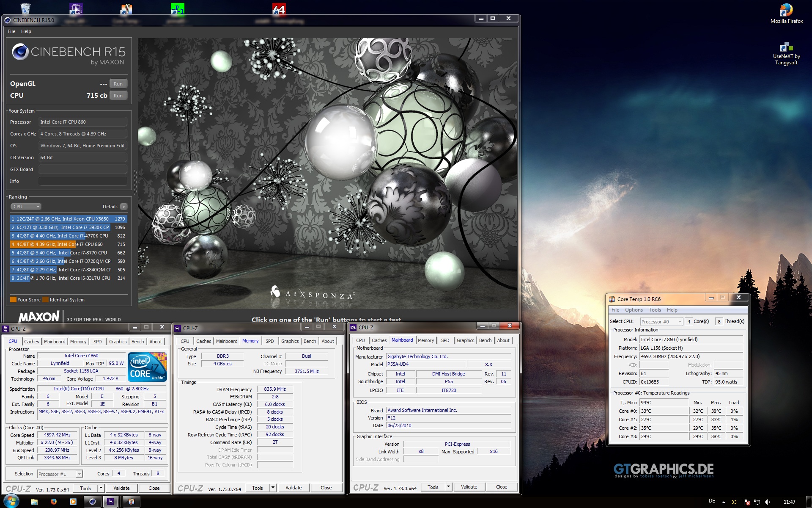
Task: Show hidden tray icons arrow
Action: point(724,502)
